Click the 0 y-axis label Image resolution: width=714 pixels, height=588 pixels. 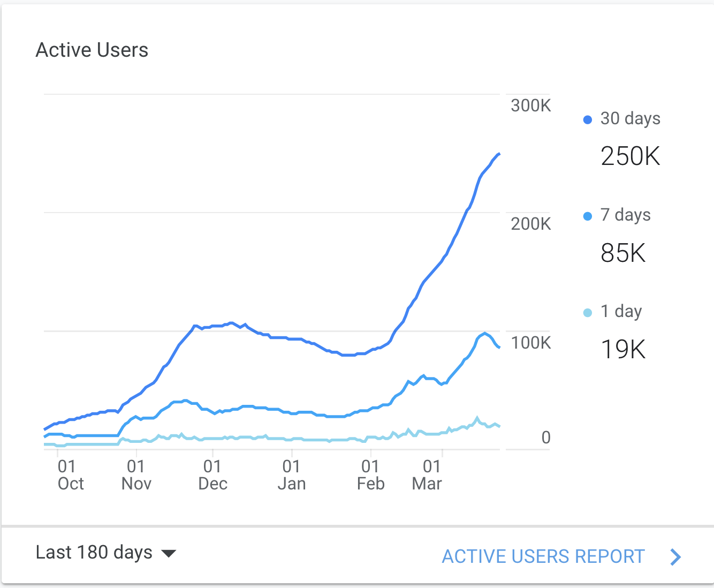pyautogui.click(x=545, y=438)
